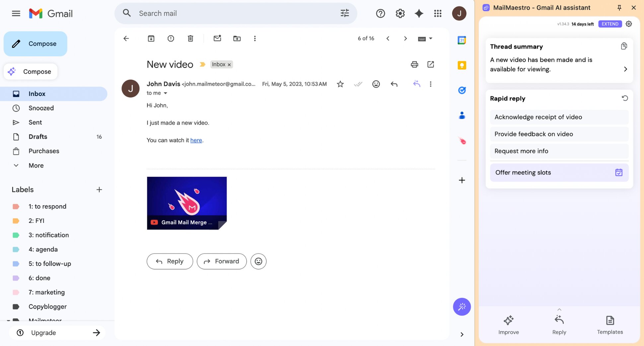Unpin the MailMaestro panel
The image size is (644, 346).
pos(619,7)
